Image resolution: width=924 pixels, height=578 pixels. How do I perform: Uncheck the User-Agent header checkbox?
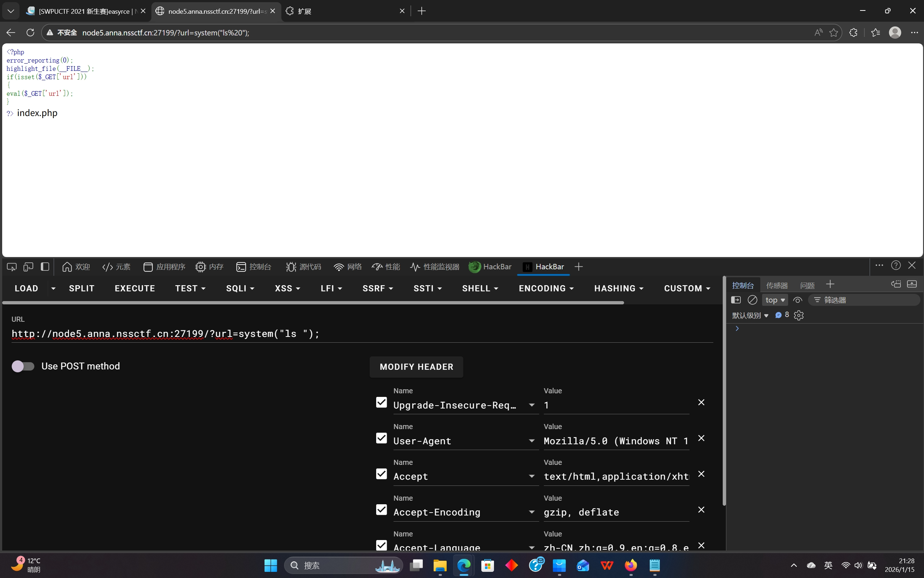point(381,438)
